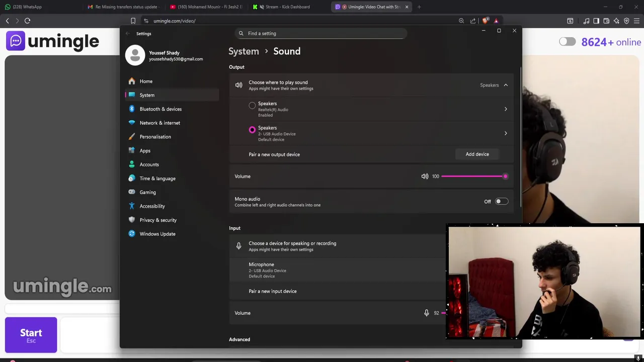The height and width of the screenshot is (362, 644).
Task: Open Leo AI sparkle icon
Action: (x=616, y=21)
